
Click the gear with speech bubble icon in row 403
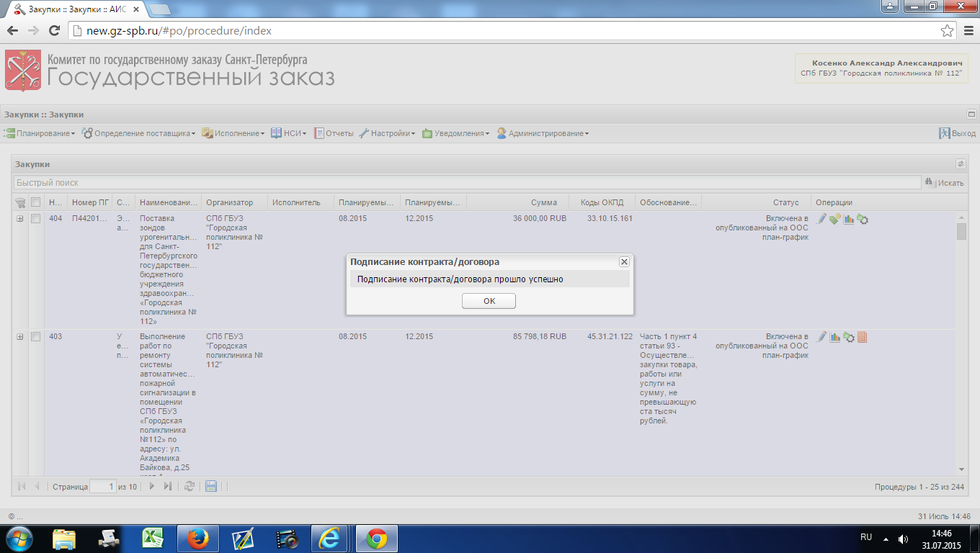point(849,337)
